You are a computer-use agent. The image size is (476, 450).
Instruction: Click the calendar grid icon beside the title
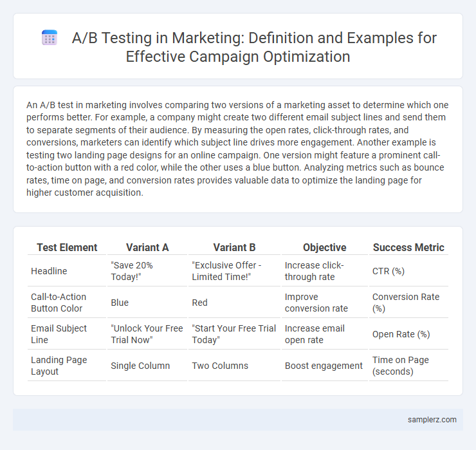tap(49, 38)
